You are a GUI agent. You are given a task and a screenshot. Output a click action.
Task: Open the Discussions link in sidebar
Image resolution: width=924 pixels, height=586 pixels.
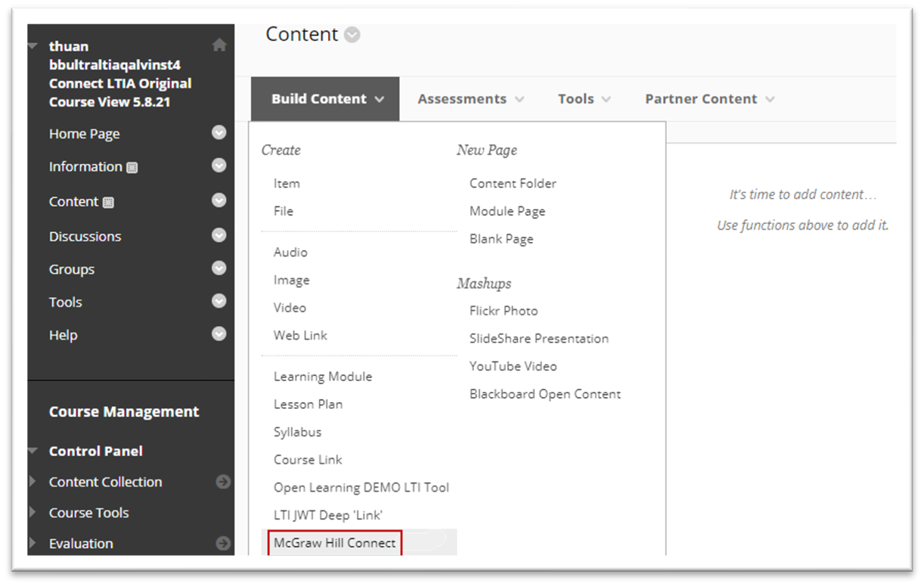(85, 237)
